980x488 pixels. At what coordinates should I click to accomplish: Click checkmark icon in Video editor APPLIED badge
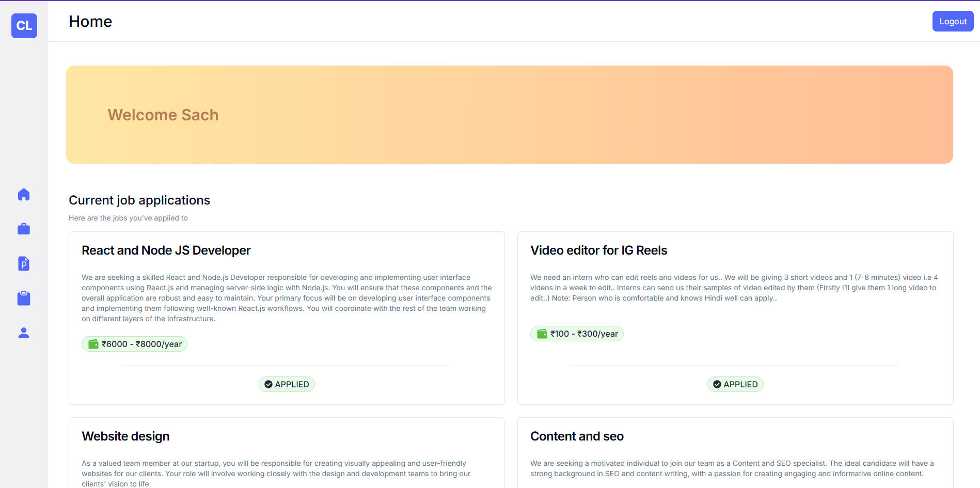click(717, 384)
